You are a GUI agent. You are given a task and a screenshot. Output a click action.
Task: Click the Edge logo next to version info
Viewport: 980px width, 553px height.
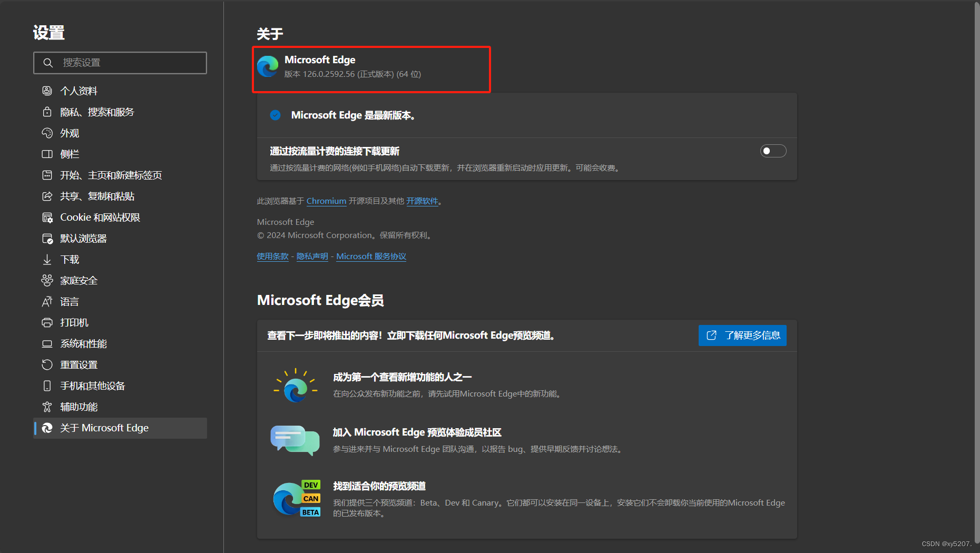click(268, 66)
